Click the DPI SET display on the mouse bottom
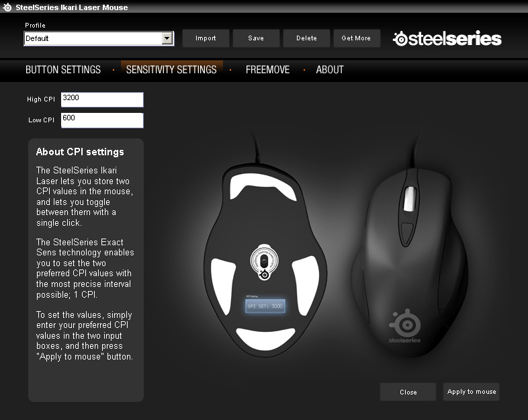This screenshot has height=420, width=528. [x=265, y=306]
